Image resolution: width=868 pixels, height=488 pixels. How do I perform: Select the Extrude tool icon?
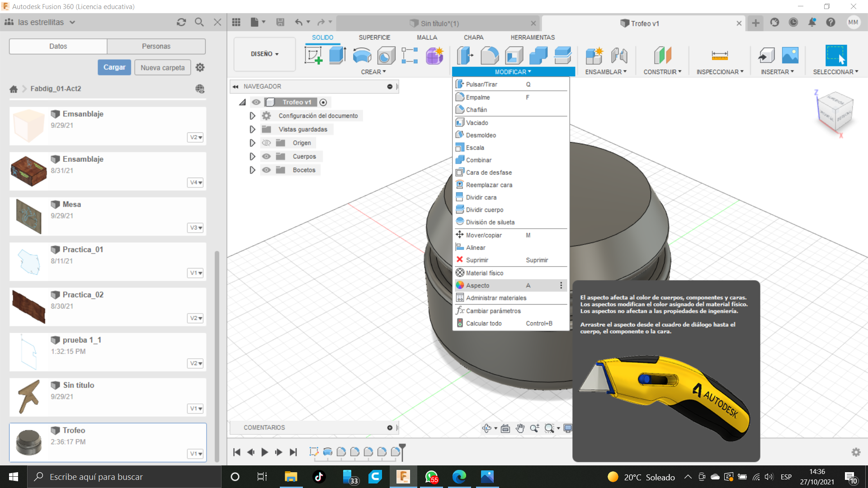pos(337,56)
